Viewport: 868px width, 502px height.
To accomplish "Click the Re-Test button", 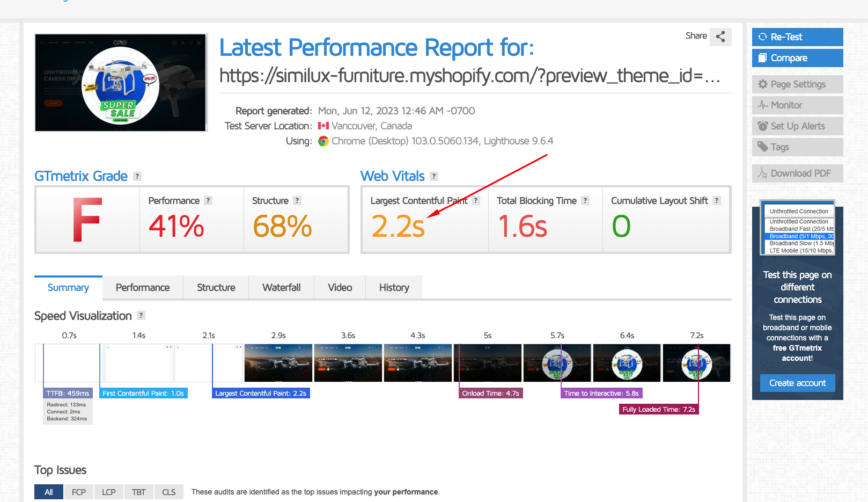I will (x=797, y=37).
